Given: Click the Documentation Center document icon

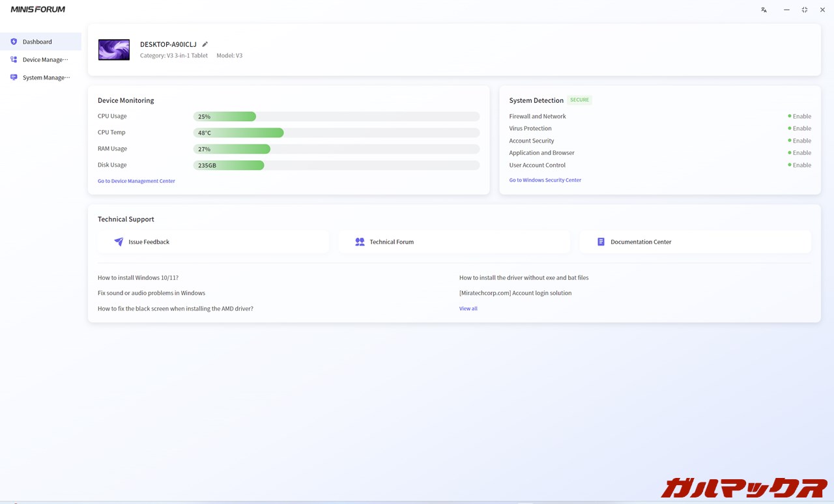Looking at the screenshot, I should coord(601,242).
